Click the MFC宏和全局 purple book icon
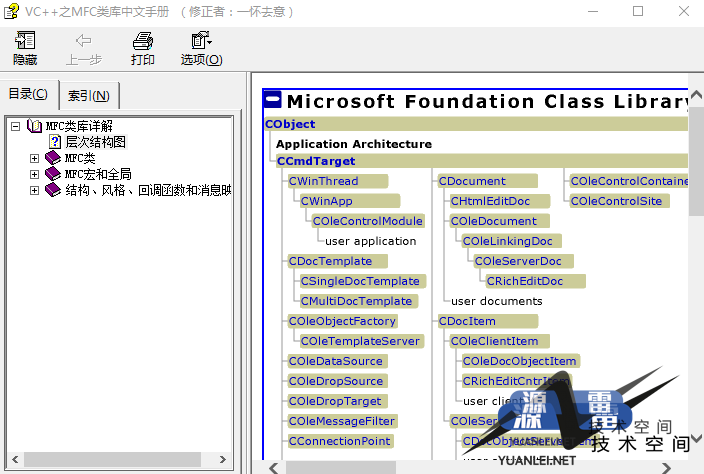This screenshot has width=704, height=474. click(53, 174)
